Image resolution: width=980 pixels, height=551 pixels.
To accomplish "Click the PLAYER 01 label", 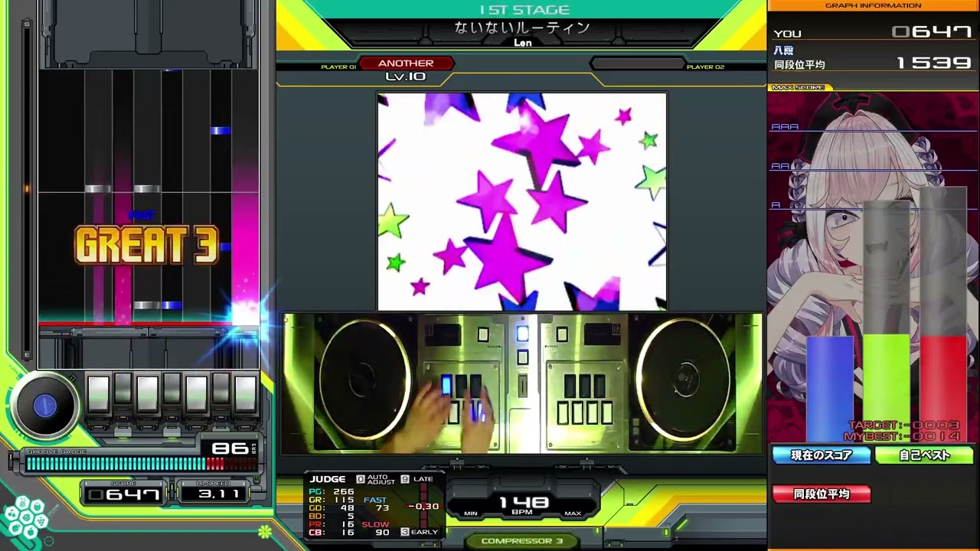I will coord(338,67).
